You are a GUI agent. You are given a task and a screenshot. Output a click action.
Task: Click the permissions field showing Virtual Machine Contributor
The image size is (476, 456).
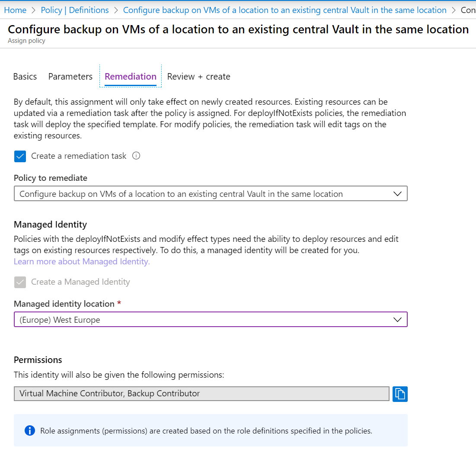(201, 394)
